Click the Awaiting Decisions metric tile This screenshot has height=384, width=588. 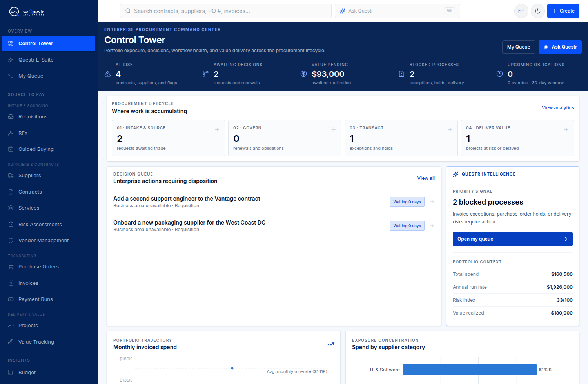click(245, 74)
